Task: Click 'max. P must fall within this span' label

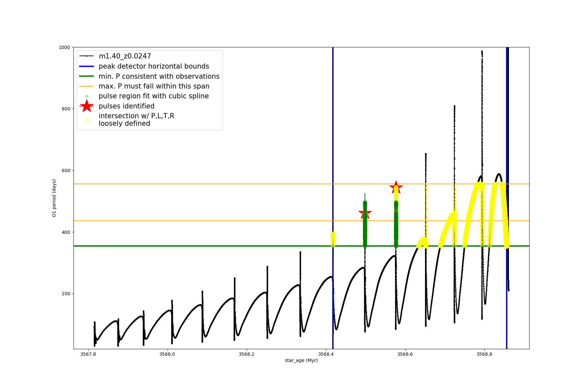Action: tap(154, 86)
